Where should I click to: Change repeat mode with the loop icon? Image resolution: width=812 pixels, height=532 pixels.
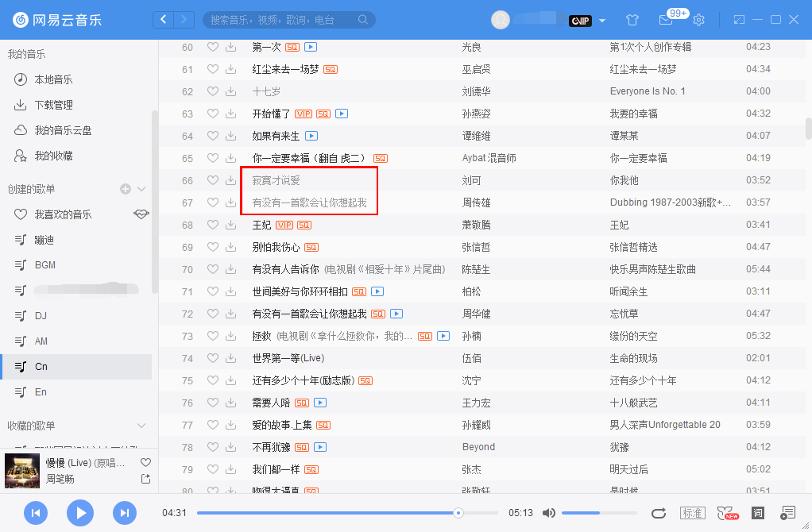click(x=659, y=513)
